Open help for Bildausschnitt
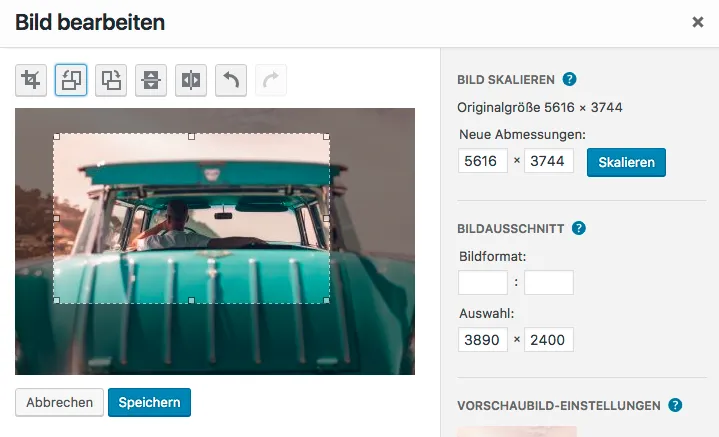 (x=579, y=228)
